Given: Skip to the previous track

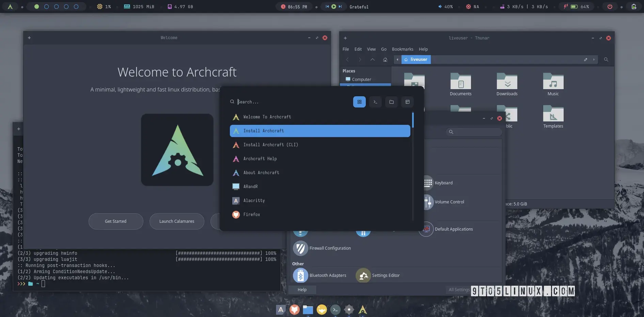Looking at the screenshot, I should pos(327,6).
